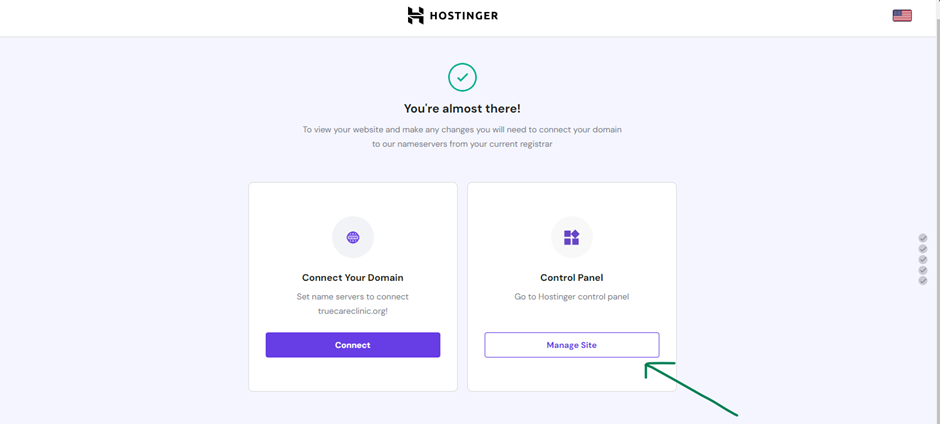Click the purple Connect button
Screen dimensions: 940x424
click(x=353, y=345)
